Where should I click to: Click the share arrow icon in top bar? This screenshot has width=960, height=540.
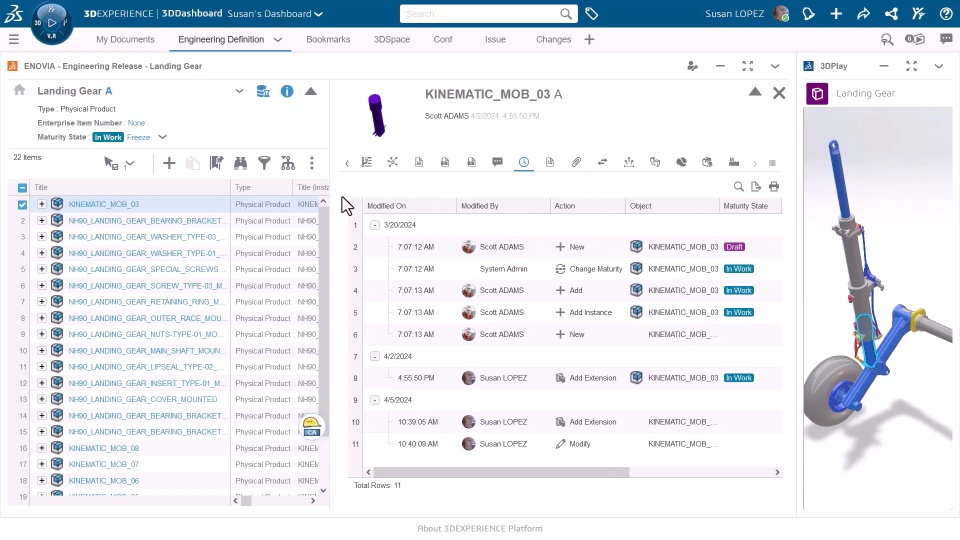point(863,13)
